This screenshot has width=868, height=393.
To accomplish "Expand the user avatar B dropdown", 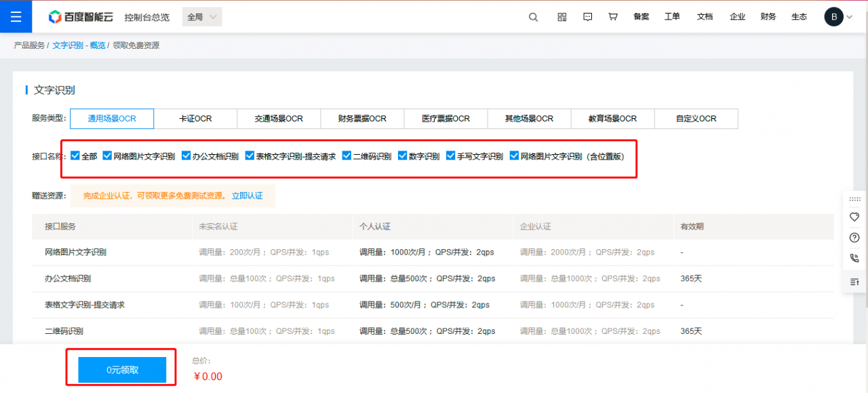I will pos(833,16).
